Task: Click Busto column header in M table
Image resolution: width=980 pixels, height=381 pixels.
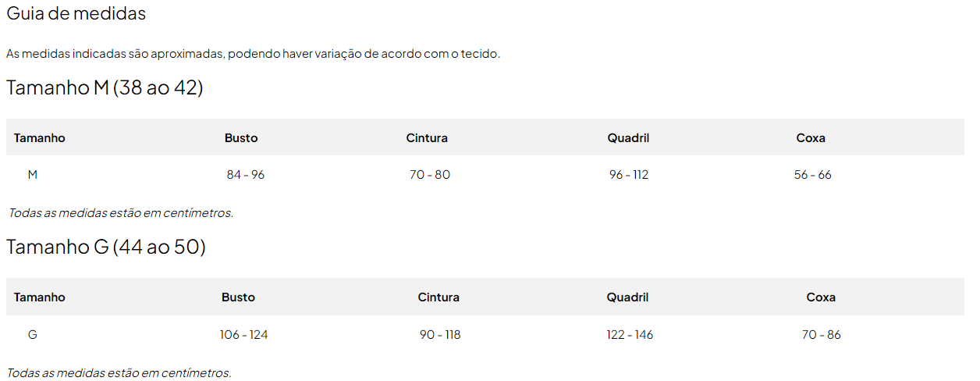Action: 241,138
